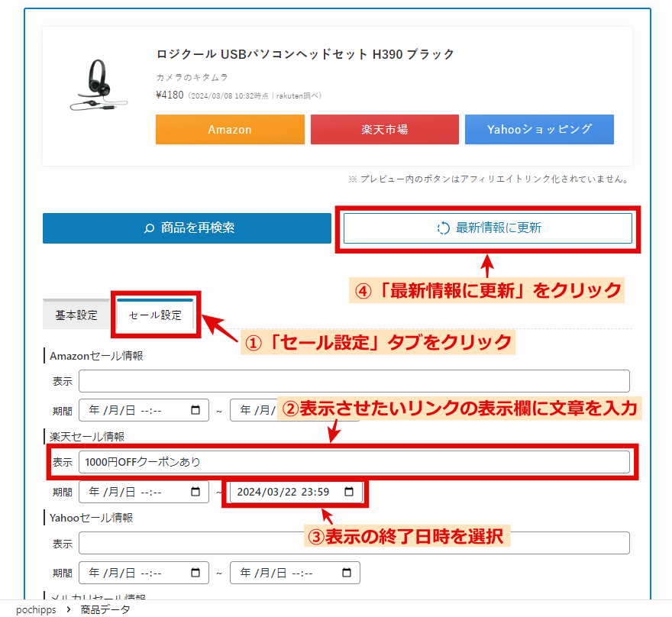The image size is (672, 617).
Task: Click the 楽天 sale start date field
Action: click(144, 492)
